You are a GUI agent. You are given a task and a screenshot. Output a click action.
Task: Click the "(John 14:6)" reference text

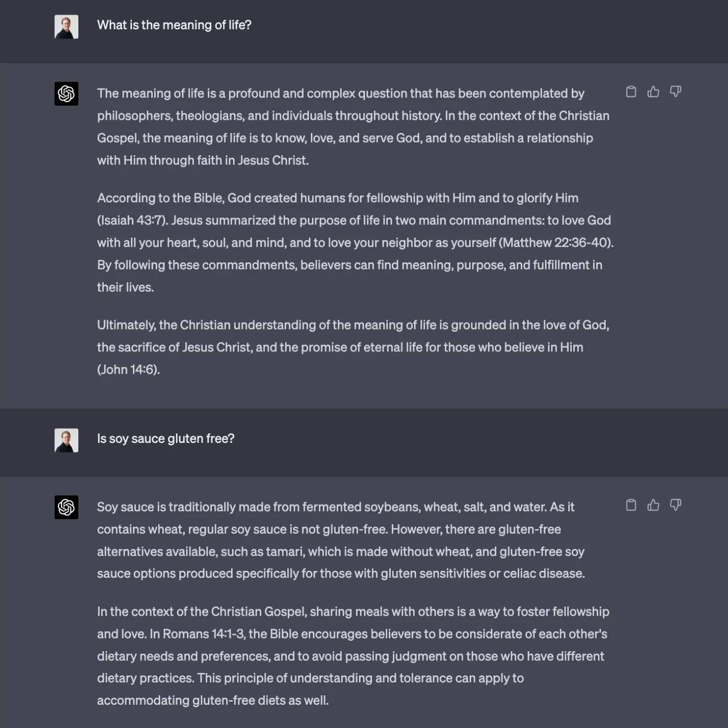point(128,370)
